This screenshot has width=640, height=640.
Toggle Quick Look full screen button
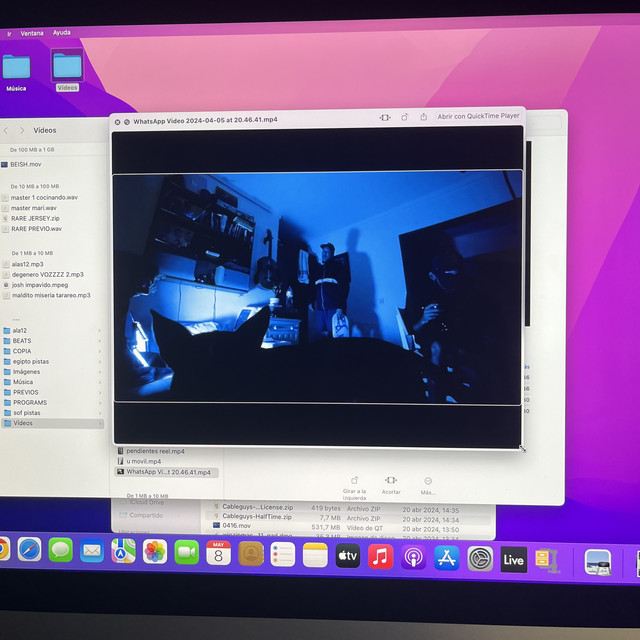[x=126, y=121]
